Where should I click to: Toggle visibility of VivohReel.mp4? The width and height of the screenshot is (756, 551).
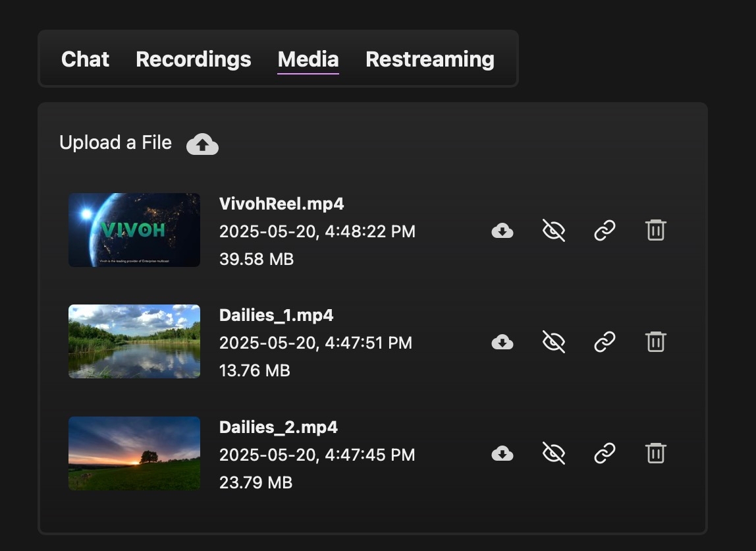553,231
